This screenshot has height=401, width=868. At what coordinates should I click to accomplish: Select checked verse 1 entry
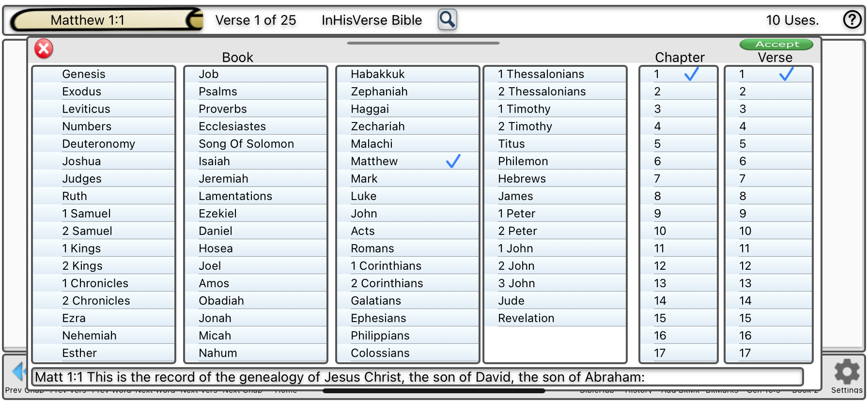pos(768,74)
